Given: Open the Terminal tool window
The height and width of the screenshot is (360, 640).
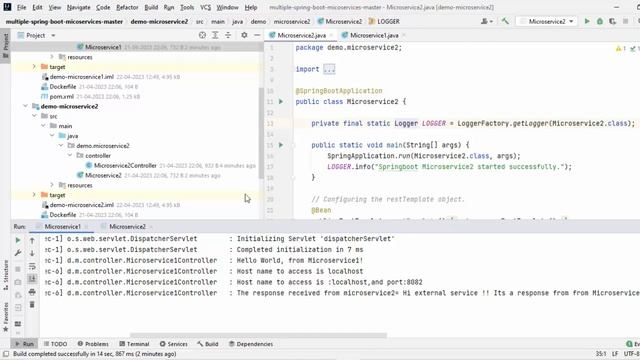Looking at the screenshot, I should click(x=134, y=344).
